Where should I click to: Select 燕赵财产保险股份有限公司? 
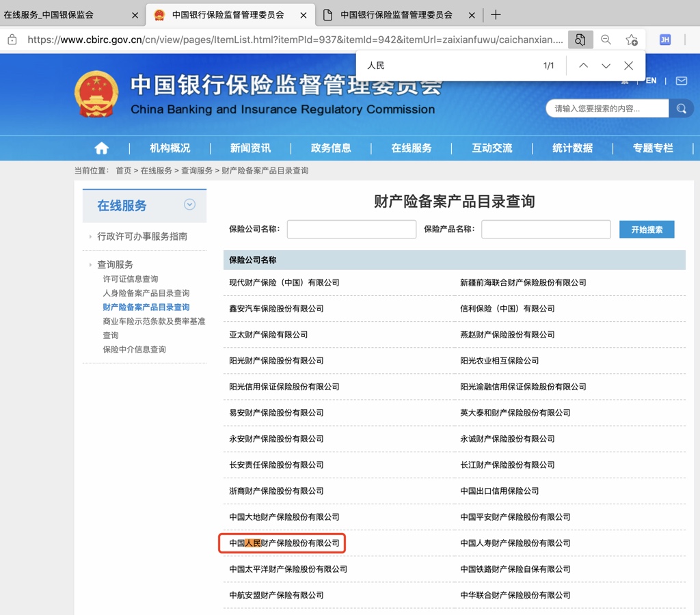pyautogui.click(x=508, y=335)
